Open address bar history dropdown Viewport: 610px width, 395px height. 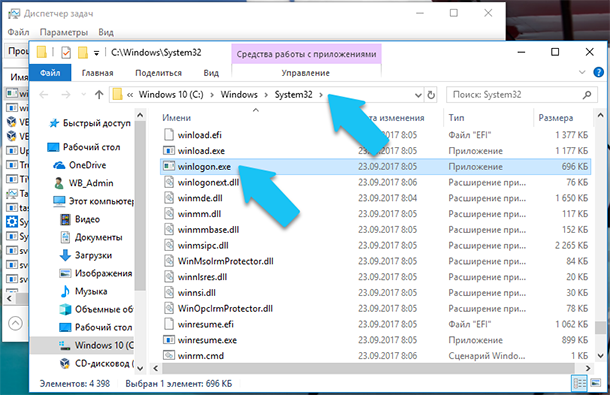[x=418, y=95]
